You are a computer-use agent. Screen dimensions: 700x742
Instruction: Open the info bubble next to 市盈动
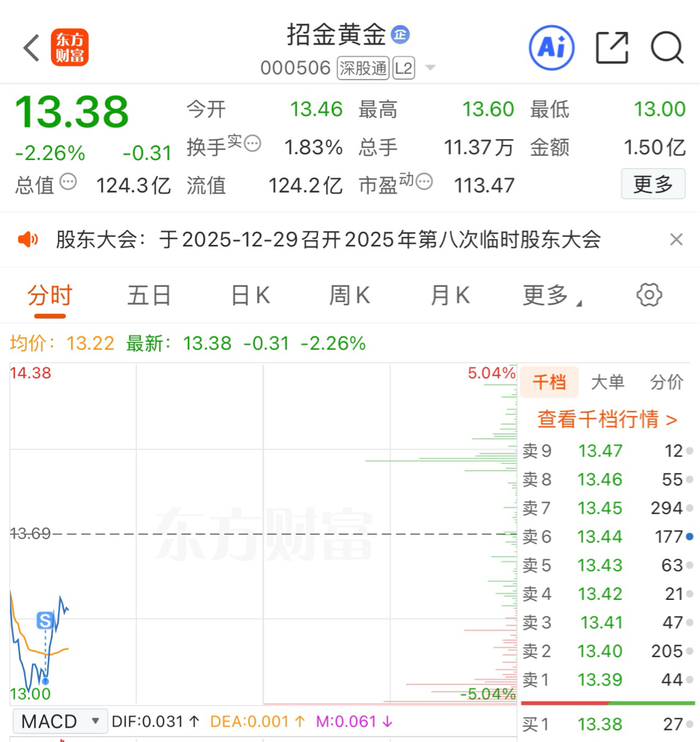[424, 181]
